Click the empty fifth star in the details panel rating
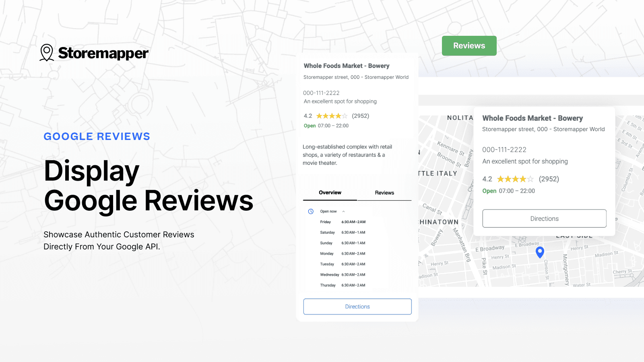The image size is (644, 362). coord(345,116)
